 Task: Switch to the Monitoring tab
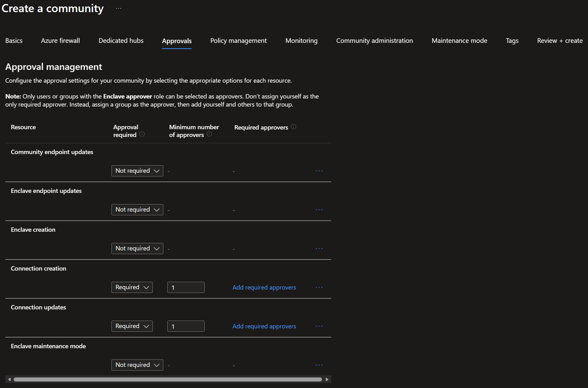[x=301, y=41]
